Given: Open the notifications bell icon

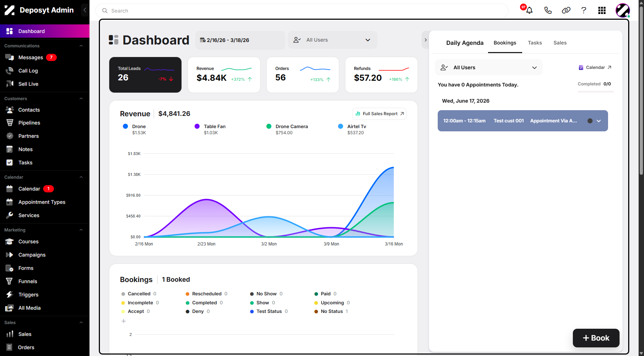Looking at the screenshot, I should point(529,10).
